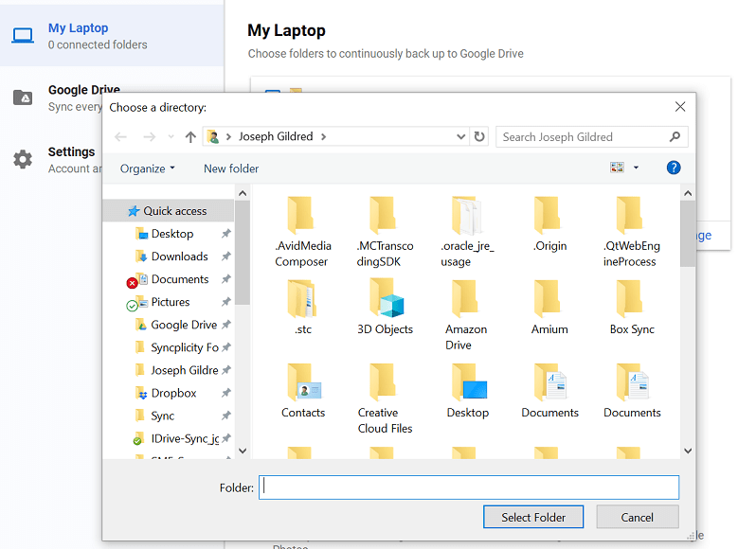Screen dimensions: 756x549
Task: Select the .MCTranscodingSDK folder
Action: (385, 232)
